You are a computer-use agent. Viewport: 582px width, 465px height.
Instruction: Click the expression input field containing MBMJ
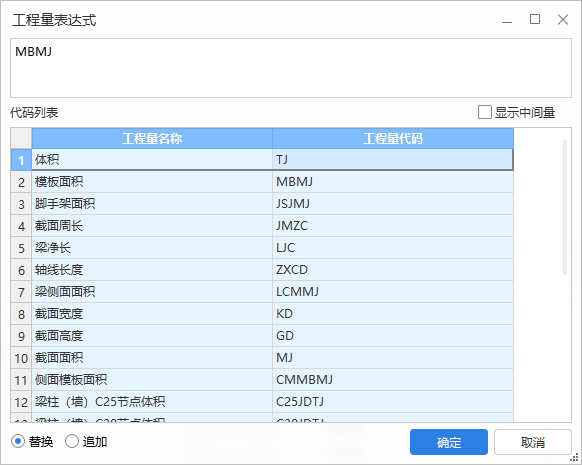point(291,68)
